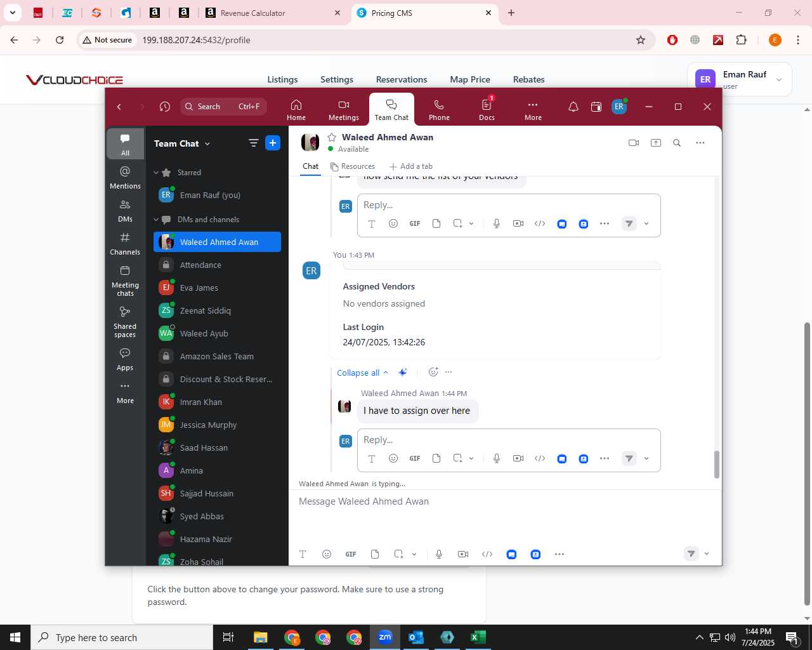Search within the chat using the magnifier icon
812x650 pixels.
pyautogui.click(x=677, y=143)
